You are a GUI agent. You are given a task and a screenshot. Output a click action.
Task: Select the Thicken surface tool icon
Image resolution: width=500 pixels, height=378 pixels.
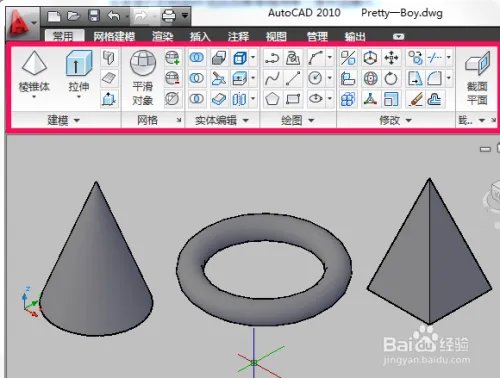[219, 99]
